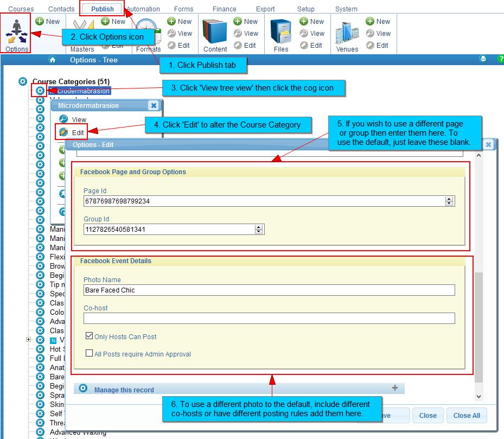Expand the Manage this record section

pos(394,388)
